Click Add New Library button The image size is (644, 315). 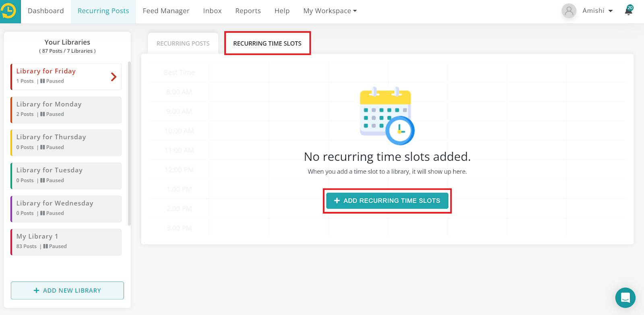coord(67,290)
